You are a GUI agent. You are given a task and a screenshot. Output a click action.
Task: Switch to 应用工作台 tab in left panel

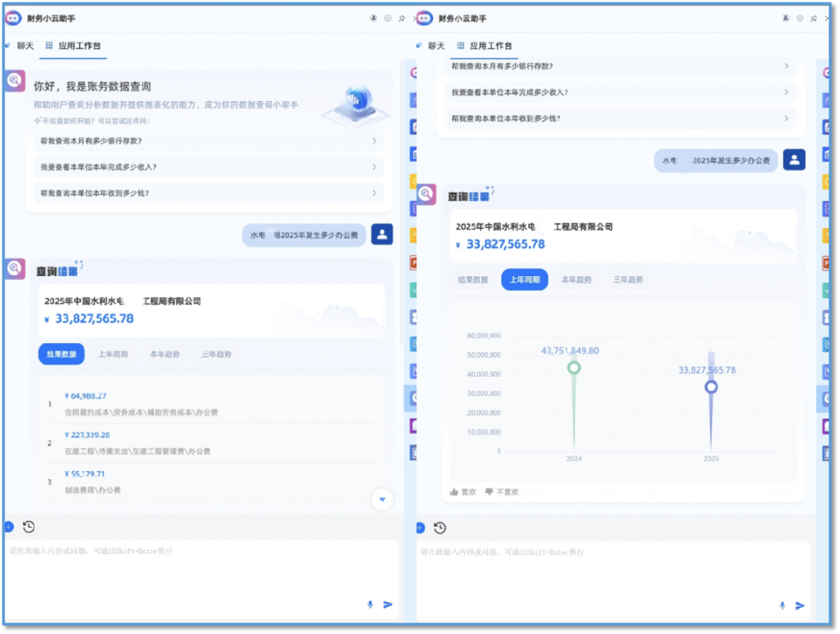coord(74,46)
